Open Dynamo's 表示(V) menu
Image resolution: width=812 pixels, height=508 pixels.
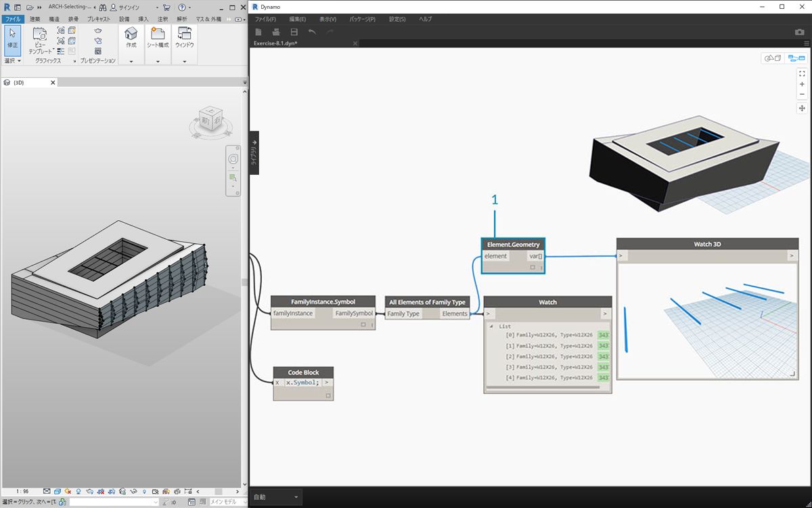[328, 19]
